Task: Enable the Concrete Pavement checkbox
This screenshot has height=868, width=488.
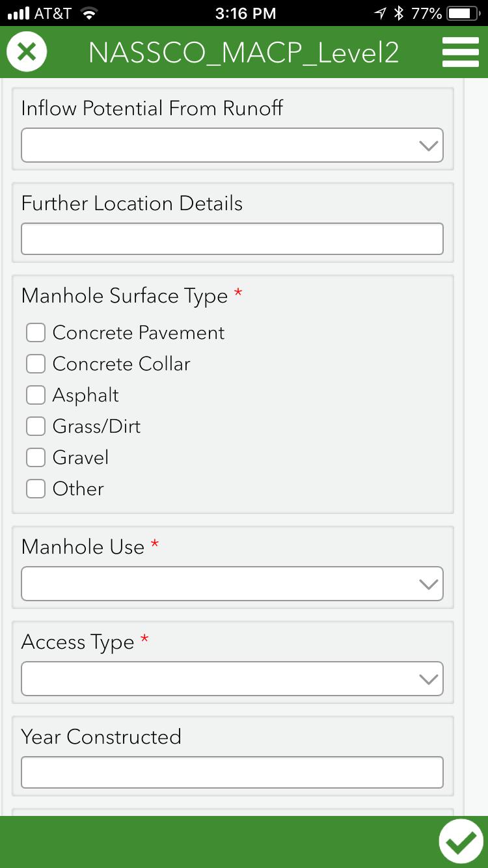Action: click(x=36, y=332)
